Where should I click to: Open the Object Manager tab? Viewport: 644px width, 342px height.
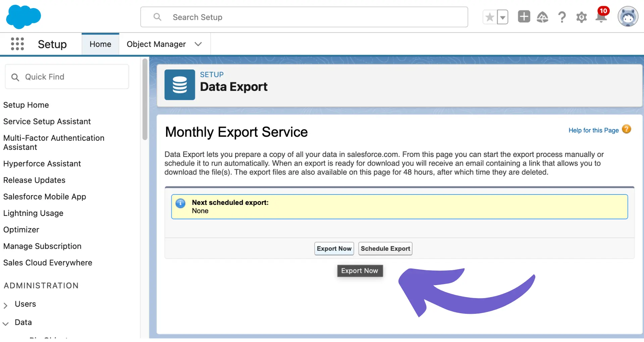coord(156,44)
